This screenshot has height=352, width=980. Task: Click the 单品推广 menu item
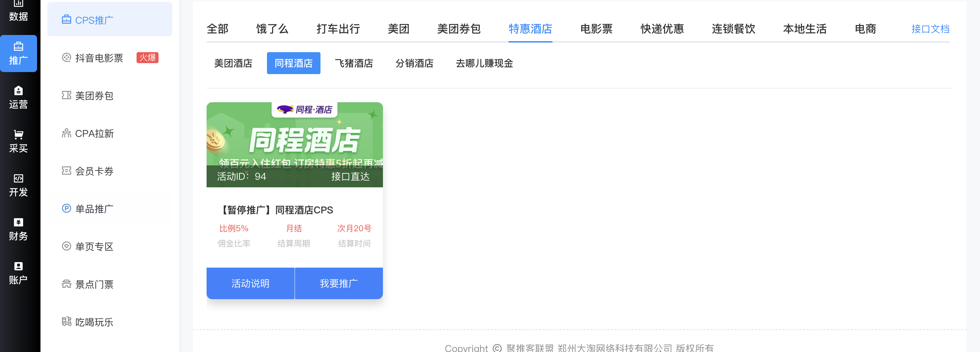(x=94, y=209)
